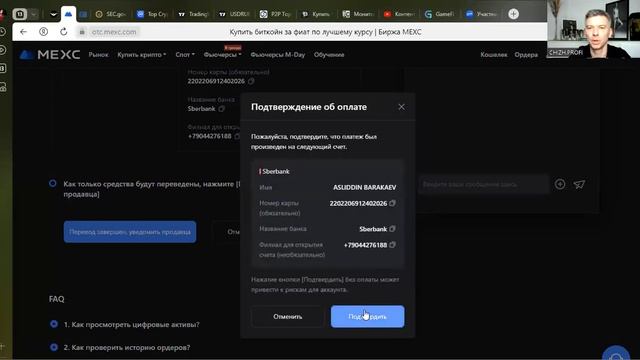640x360 pixels.
Task: Open the Yandex account icon beside the back arrow
Action: pyautogui.click(x=43, y=32)
